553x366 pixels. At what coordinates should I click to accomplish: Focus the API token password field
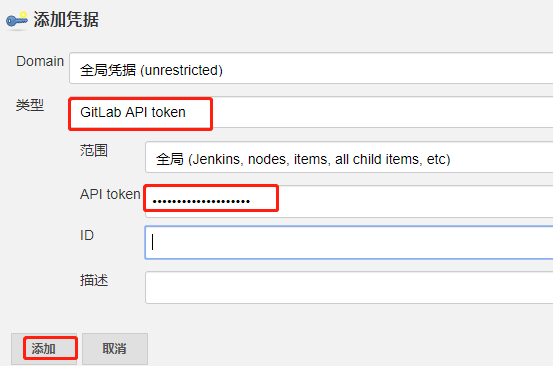(349, 202)
